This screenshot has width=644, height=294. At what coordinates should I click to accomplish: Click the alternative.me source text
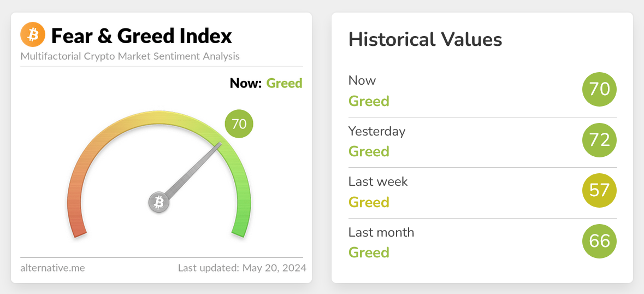coord(52,268)
